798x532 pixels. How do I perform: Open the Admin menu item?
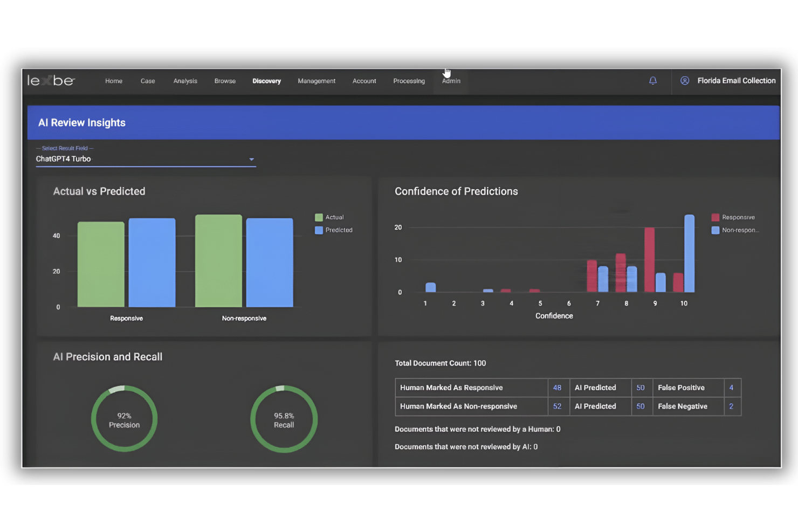[x=451, y=81]
